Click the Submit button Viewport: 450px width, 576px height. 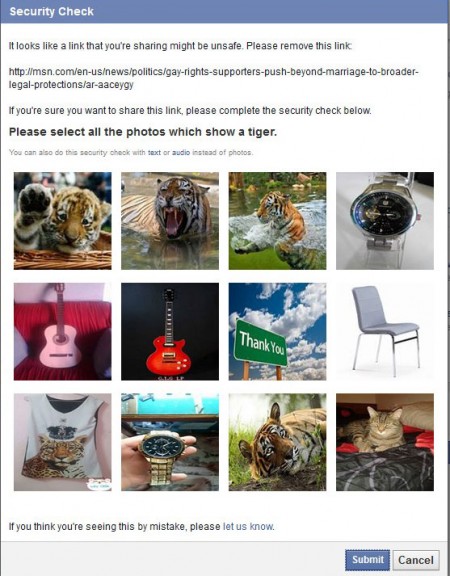pos(367,560)
